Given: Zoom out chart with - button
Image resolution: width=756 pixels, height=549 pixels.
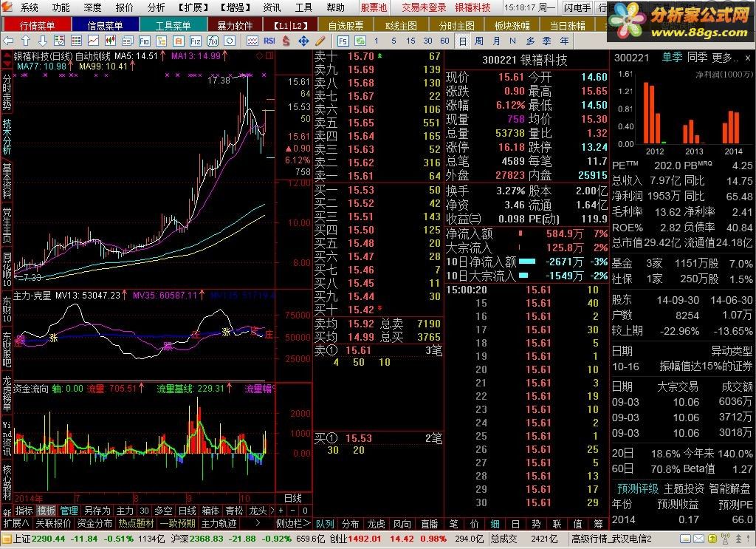Looking at the screenshot, I should pos(293,510).
